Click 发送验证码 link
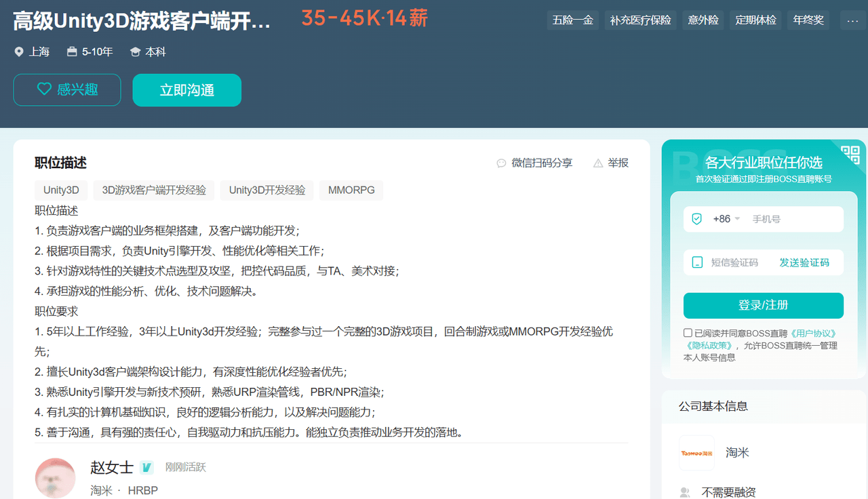The height and width of the screenshot is (499, 868). (804, 262)
